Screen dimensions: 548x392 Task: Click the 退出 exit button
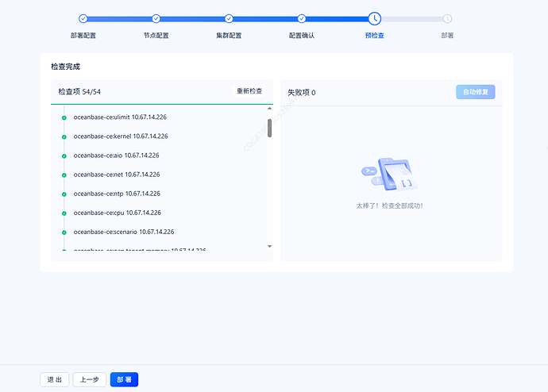pyautogui.click(x=55, y=379)
